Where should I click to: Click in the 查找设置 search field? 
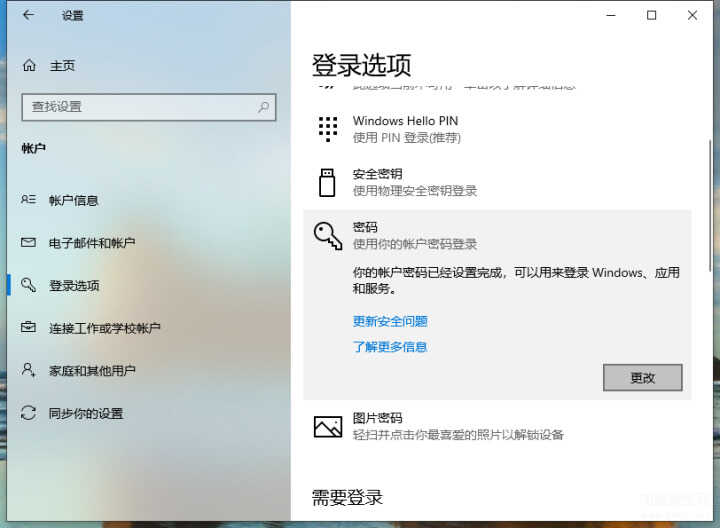[140, 107]
